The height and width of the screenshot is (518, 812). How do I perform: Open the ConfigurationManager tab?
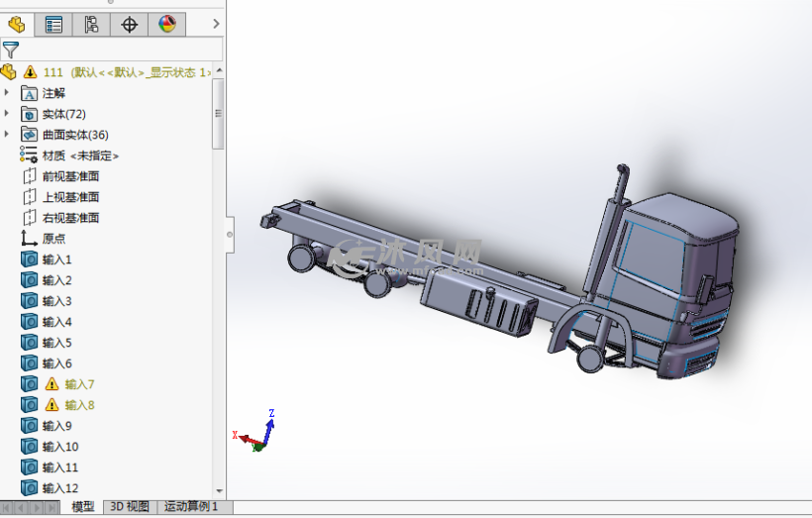91,25
